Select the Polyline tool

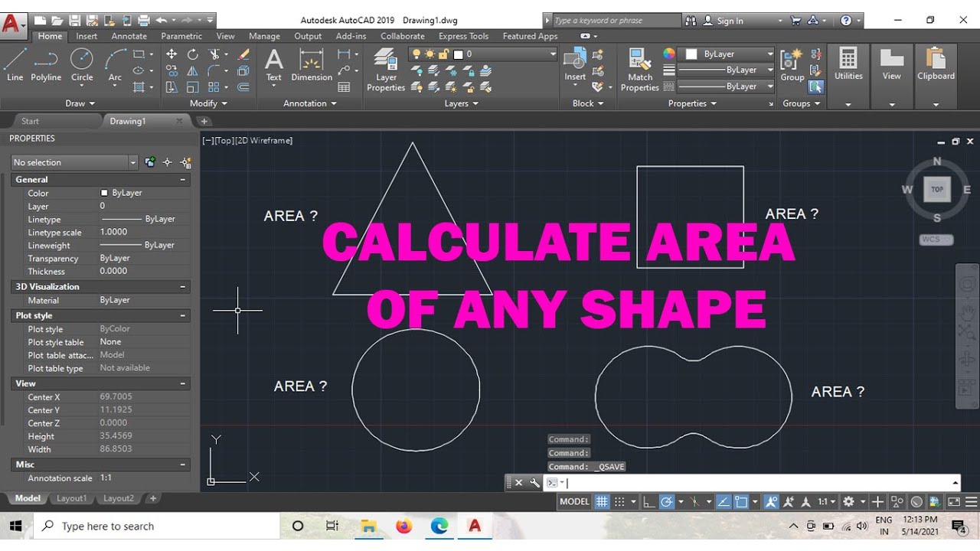pos(46,64)
